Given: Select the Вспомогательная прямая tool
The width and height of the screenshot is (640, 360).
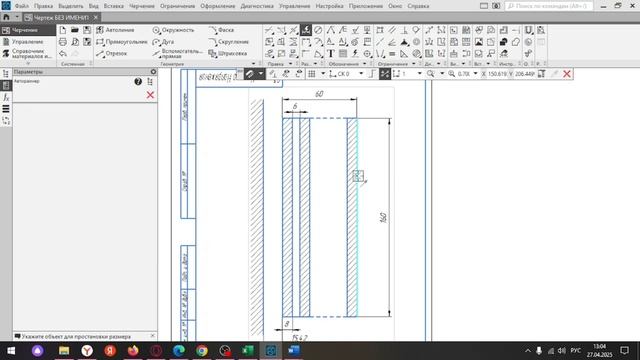Looking at the screenshot, I should [178, 53].
